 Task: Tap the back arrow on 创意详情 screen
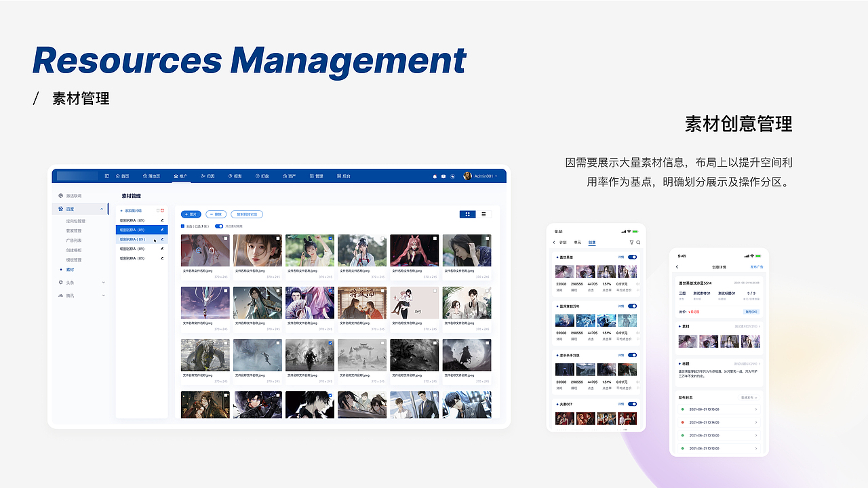(677, 267)
